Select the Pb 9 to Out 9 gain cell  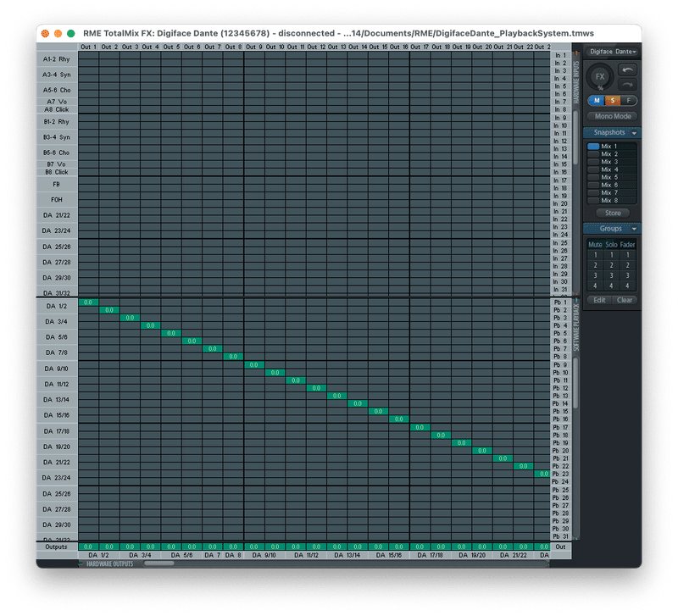click(x=253, y=365)
